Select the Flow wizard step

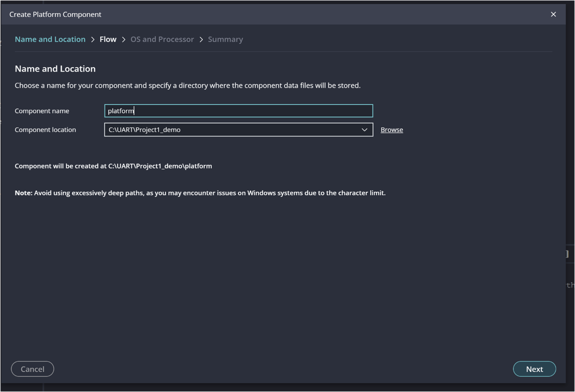[x=108, y=39]
